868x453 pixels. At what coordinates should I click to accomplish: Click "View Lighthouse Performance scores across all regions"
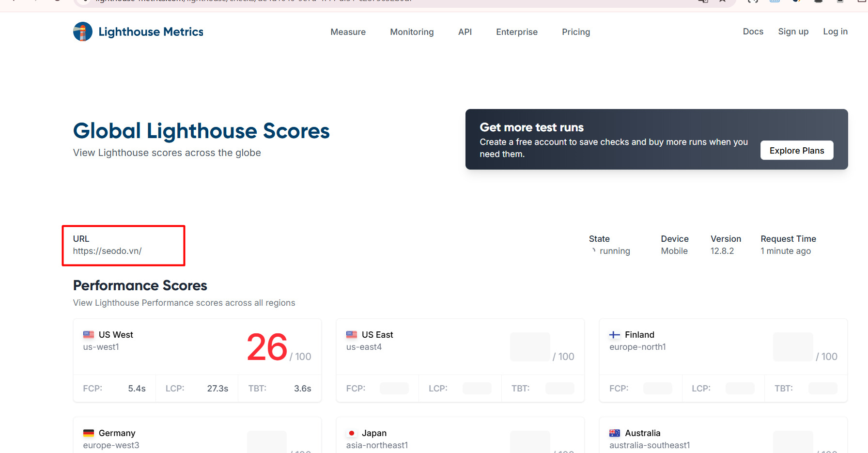[184, 303]
